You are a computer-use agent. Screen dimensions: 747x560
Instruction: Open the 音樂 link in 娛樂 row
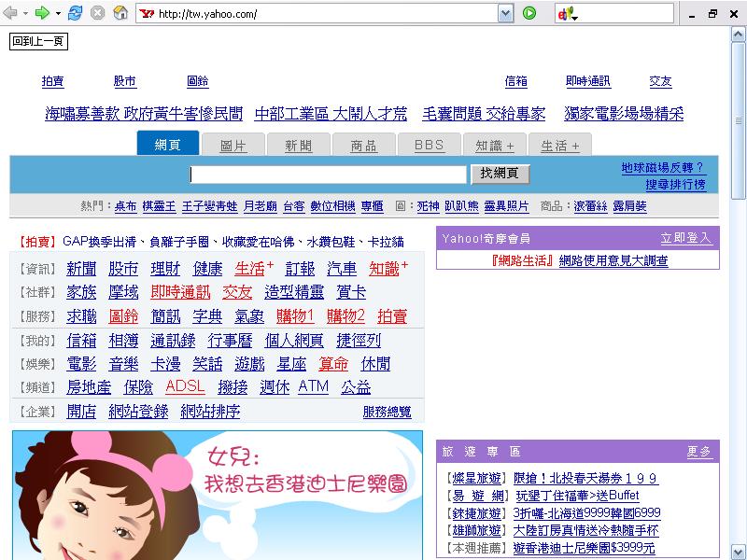tap(123, 364)
